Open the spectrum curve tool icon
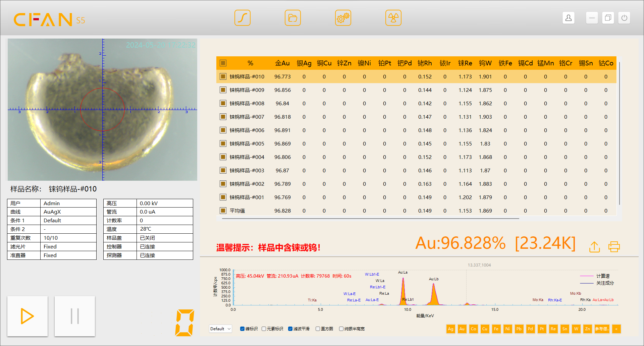 click(x=242, y=18)
